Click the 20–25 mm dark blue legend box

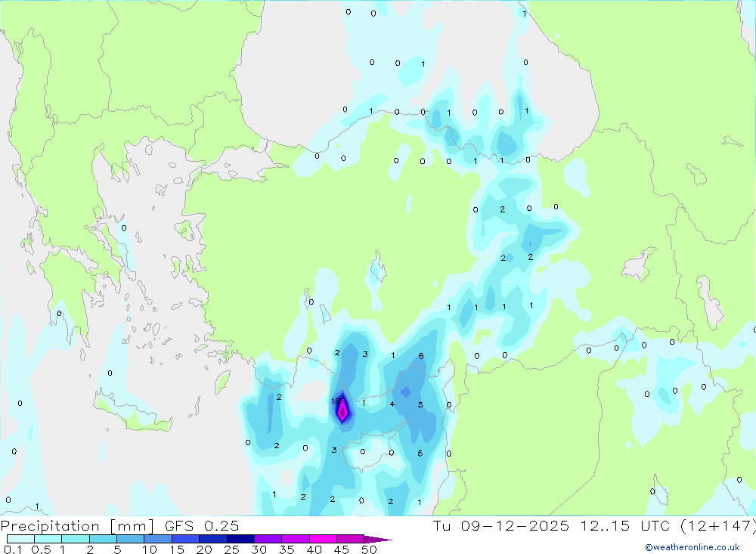tap(213, 539)
